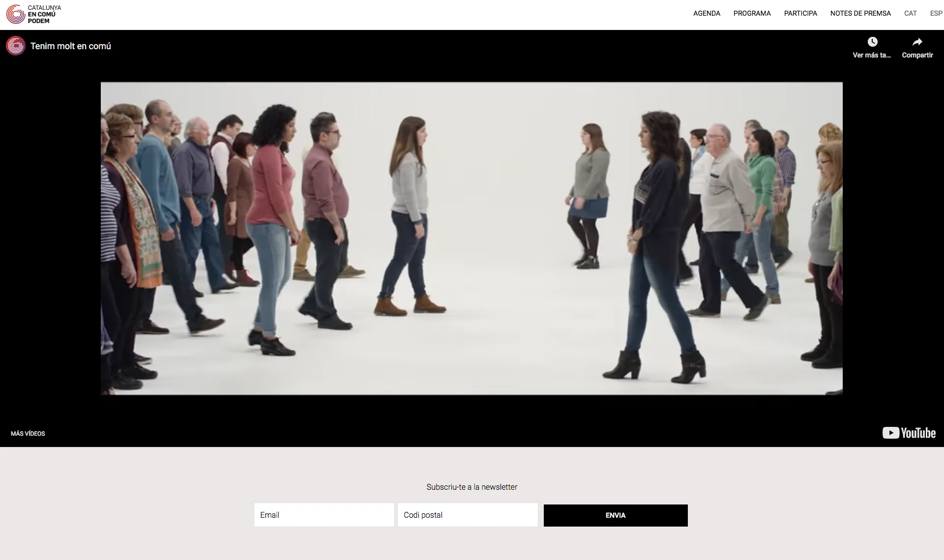Screen dimensions: 944x560
Task: Click the CAT language toggle
Action: click(x=909, y=13)
